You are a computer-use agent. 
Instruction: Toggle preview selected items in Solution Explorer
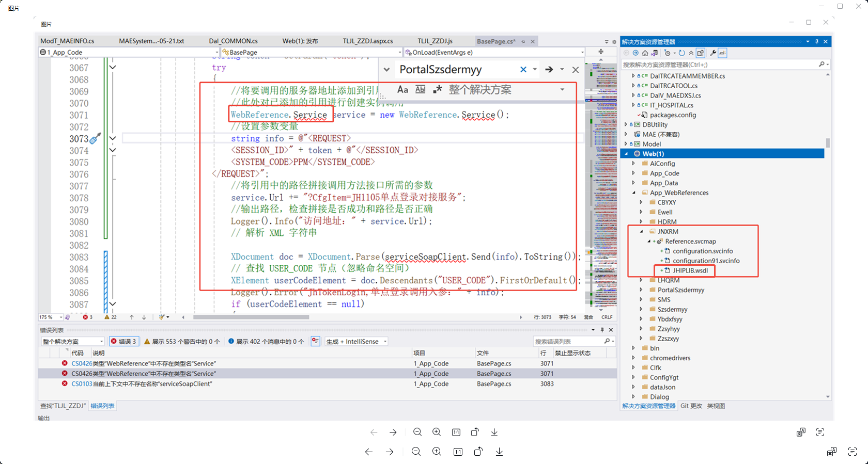click(x=722, y=53)
